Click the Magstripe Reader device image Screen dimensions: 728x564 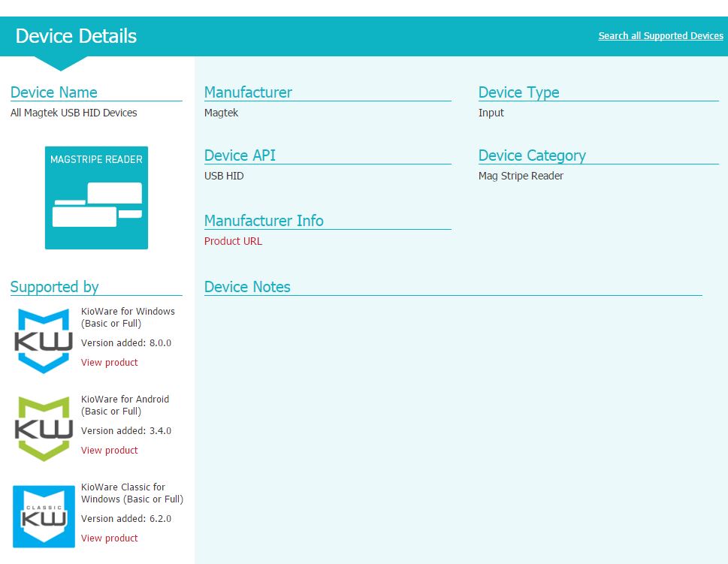[x=97, y=198]
